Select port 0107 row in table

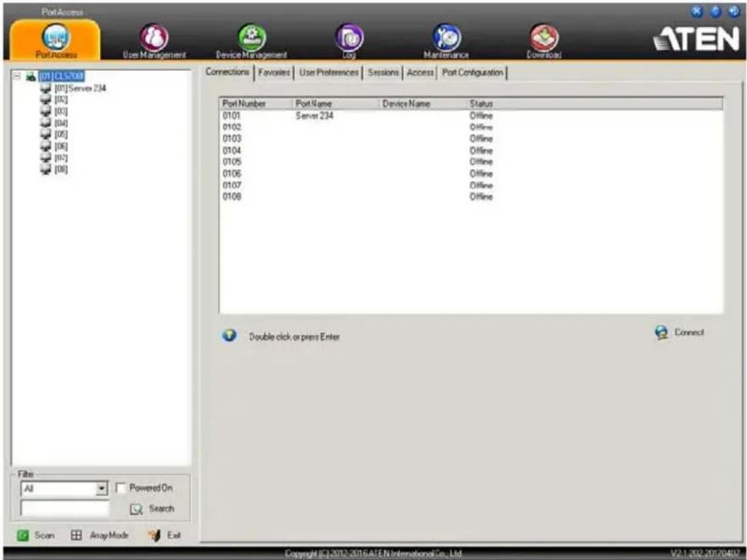pos(471,185)
